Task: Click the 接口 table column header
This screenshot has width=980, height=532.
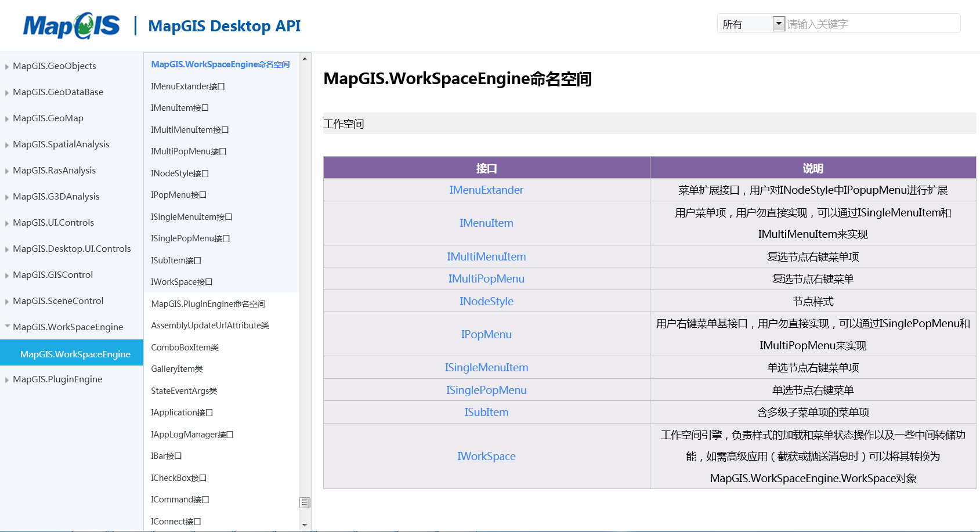Action: 486,168
